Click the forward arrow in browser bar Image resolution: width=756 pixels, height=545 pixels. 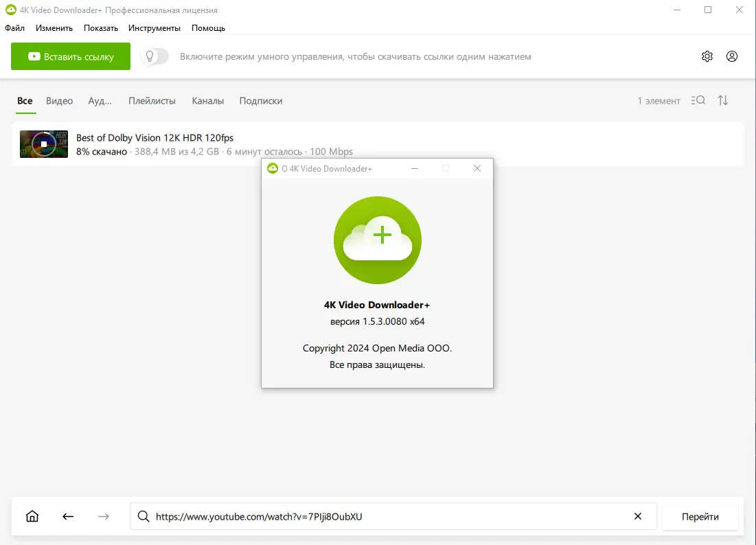104,517
